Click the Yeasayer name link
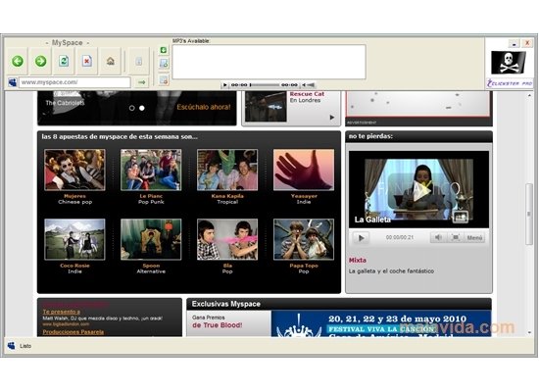This screenshot has height=392, width=539. (x=304, y=196)
